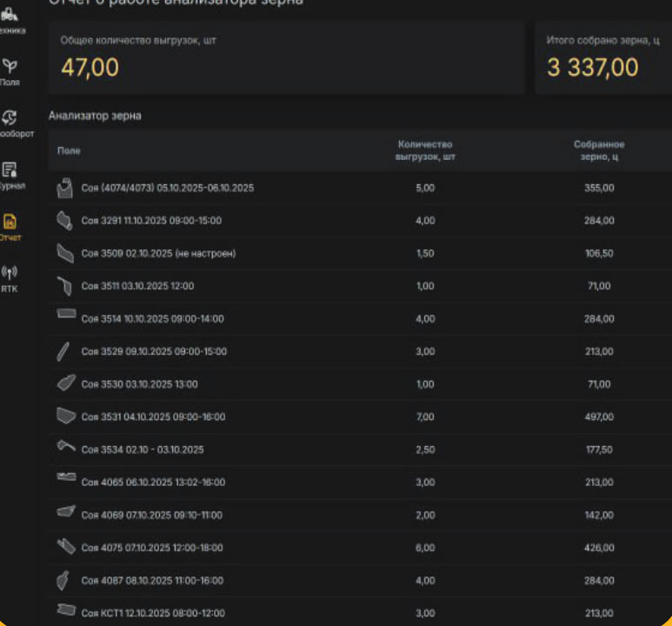This screenshot has height=626, width=672.
Task: Open the RTK antenna sidebar icon
Action: coord(10,273)
